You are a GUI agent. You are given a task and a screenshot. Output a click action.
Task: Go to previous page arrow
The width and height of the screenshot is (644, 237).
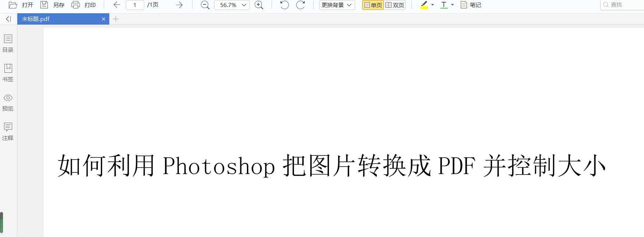117,5
